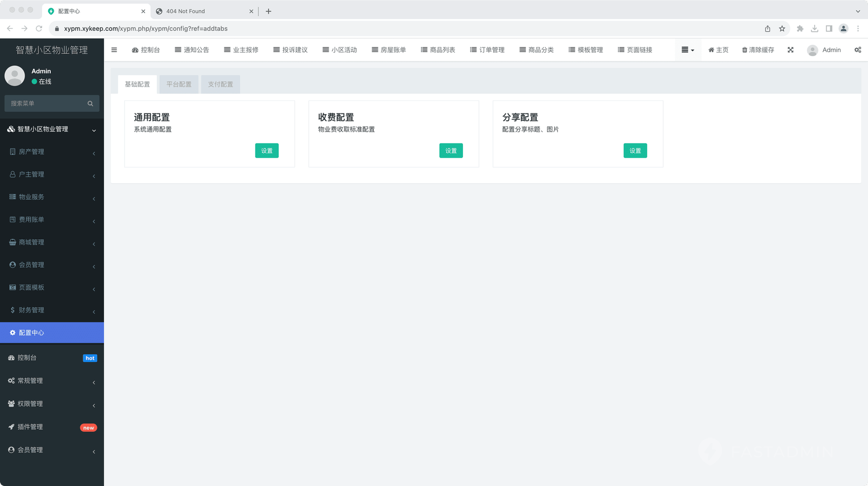Click the search magnifier in sidebar
The image size is (868, 486).
point(90,104)
